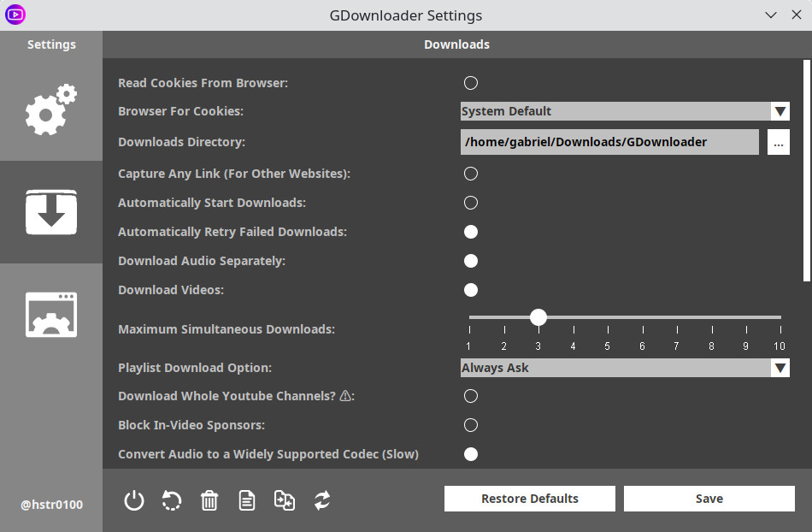Image resolution: width=812 pixels, height=532 pixels.
Task: Click the 'Maximum Simultaneous Downloads:' label
Action: (227, 329)
